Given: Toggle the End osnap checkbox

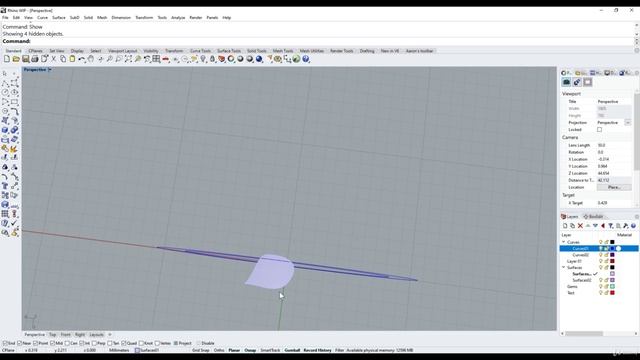Looking at the screenshot, I should 5,343.
